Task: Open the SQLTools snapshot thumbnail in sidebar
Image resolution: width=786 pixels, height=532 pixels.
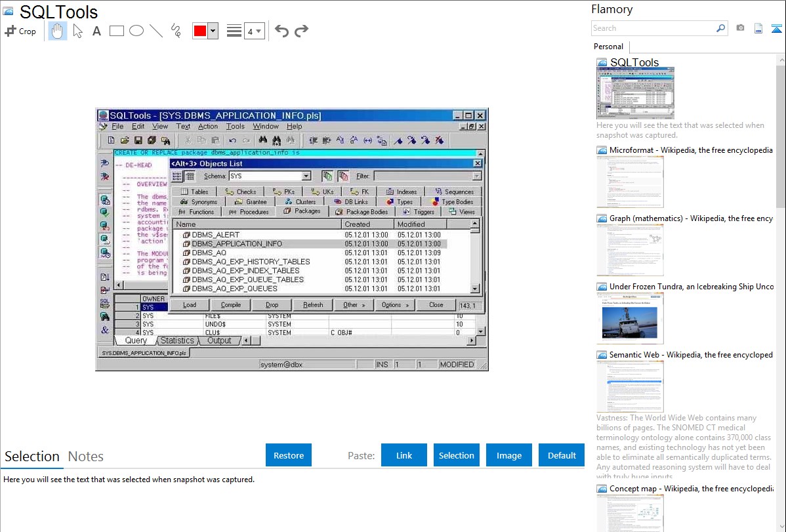Action: [635, 93]
